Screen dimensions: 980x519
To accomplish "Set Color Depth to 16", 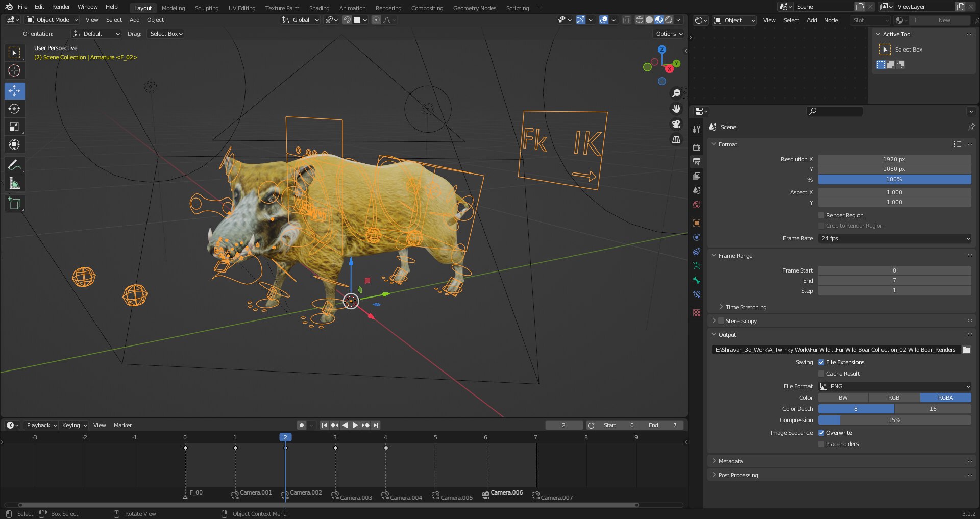I will tap(933, 409).
